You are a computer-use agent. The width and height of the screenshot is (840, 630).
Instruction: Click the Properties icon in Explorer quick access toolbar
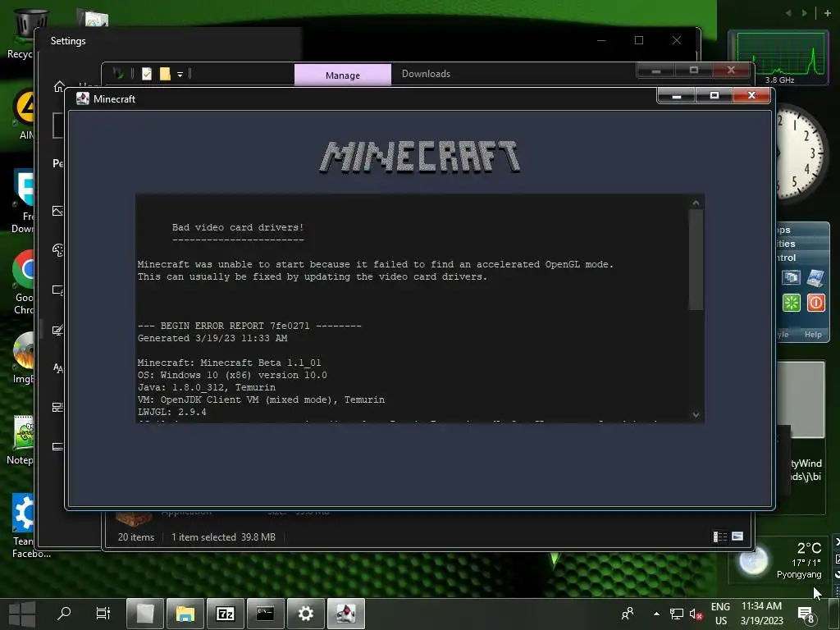147,74
